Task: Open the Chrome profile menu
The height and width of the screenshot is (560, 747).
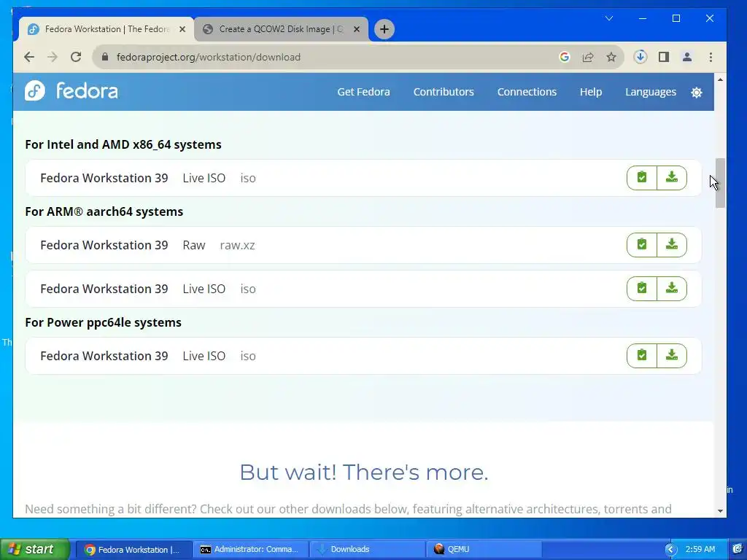Action: point(687,57)
